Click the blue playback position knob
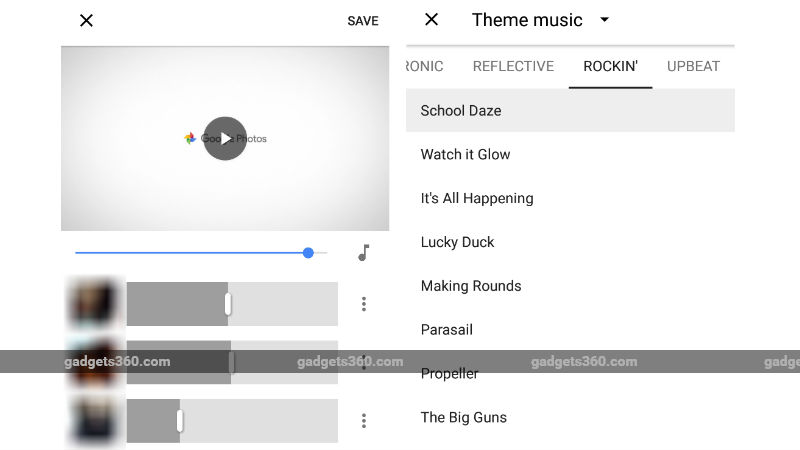800x450 pixels. [308, 253]
